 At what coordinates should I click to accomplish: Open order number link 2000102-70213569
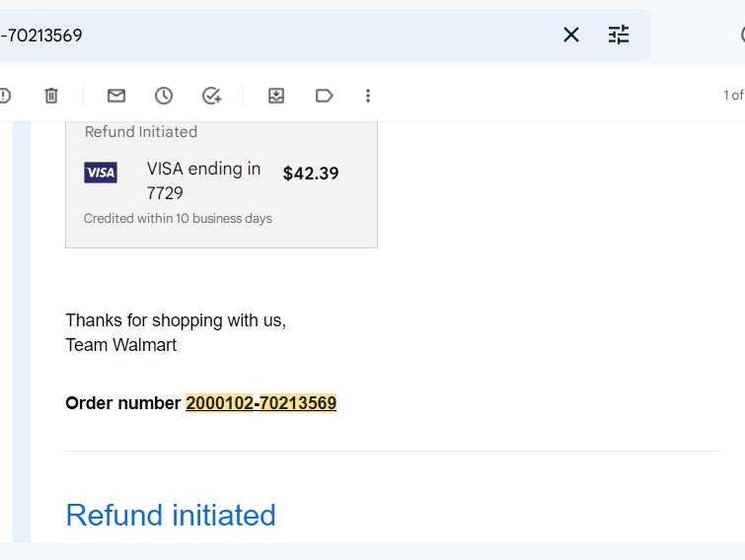point(261,403)
